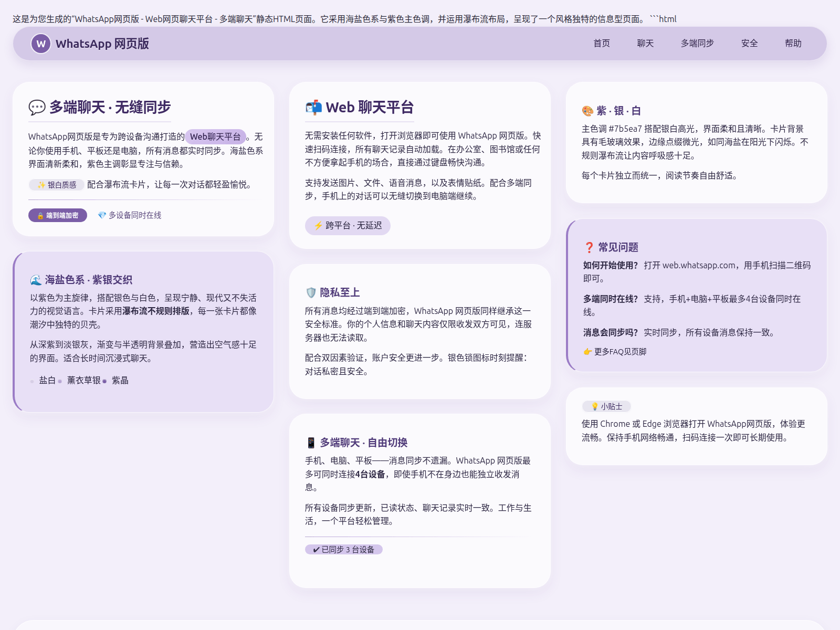Go to 多端同步 in navigation
840x630 pixels.
coord(697,44)
